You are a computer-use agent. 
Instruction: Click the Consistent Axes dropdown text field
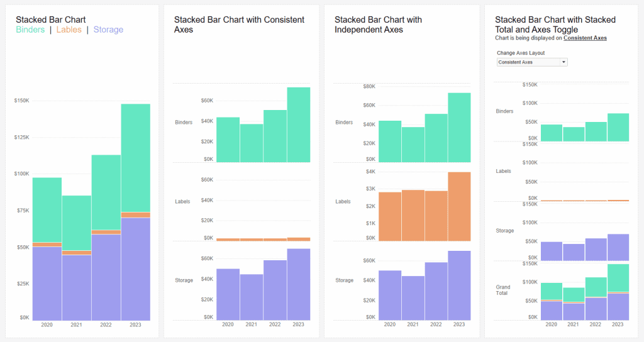click(528, 62)
